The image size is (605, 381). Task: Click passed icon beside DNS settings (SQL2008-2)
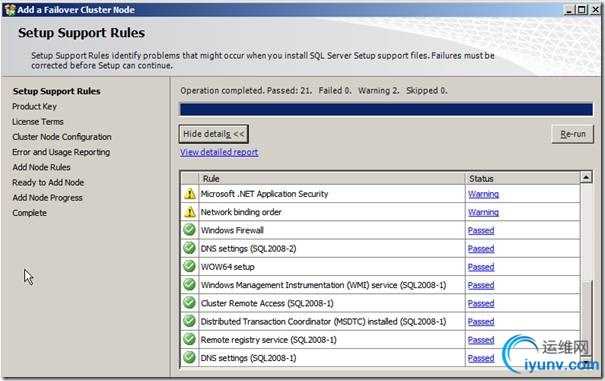click(189, 248)
